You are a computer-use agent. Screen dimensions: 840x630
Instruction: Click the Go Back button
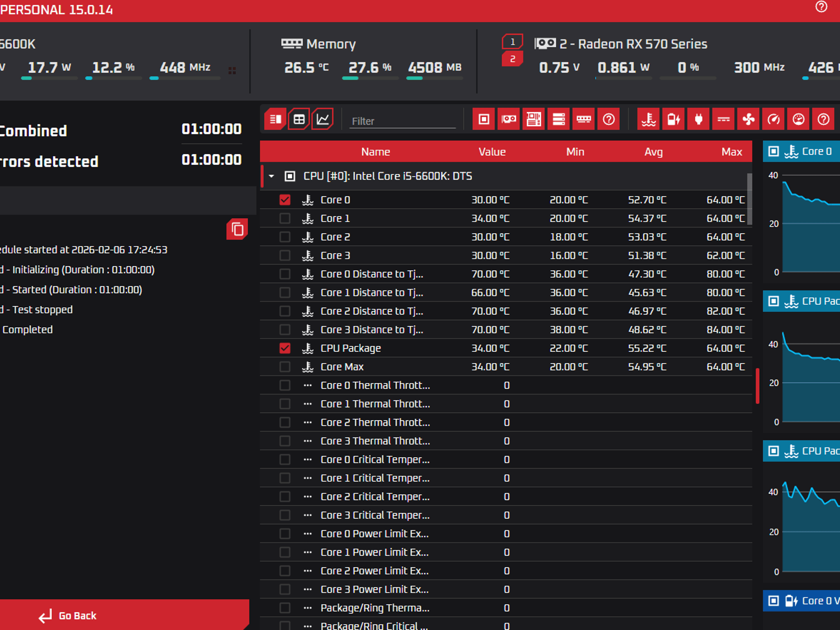[x=124, y=615]
